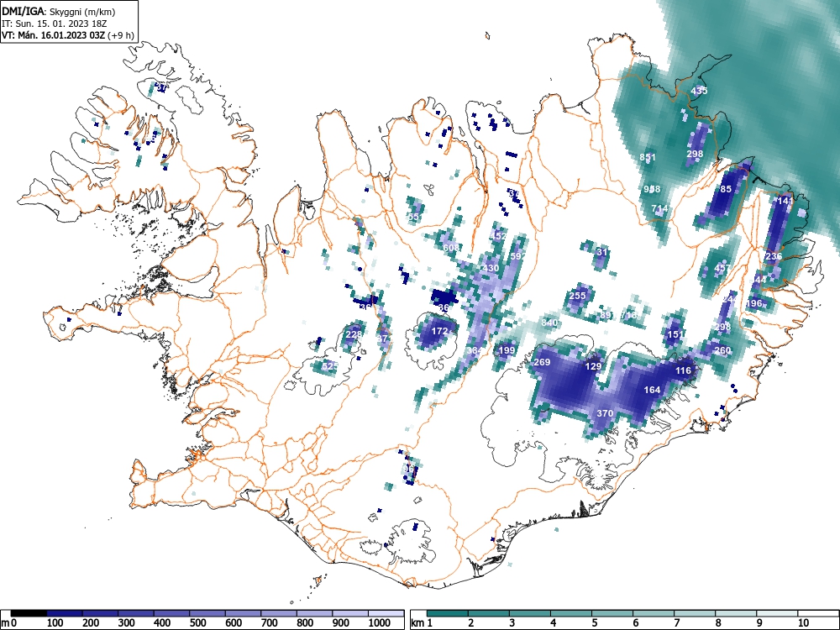Select the dark navy 100–200 m legend swatch

coord(65,613)
